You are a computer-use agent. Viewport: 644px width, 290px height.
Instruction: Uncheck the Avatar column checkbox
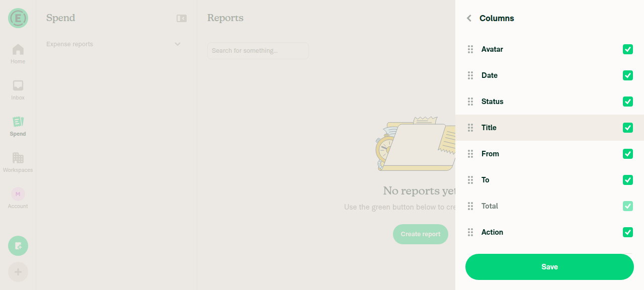coord(628,49)
